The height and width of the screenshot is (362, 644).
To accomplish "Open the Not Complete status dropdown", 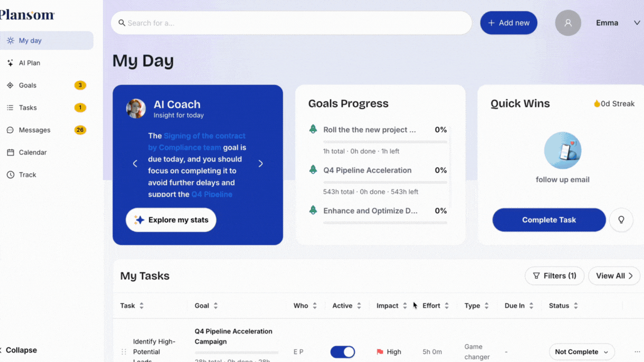I will click(x=581, y=352).
